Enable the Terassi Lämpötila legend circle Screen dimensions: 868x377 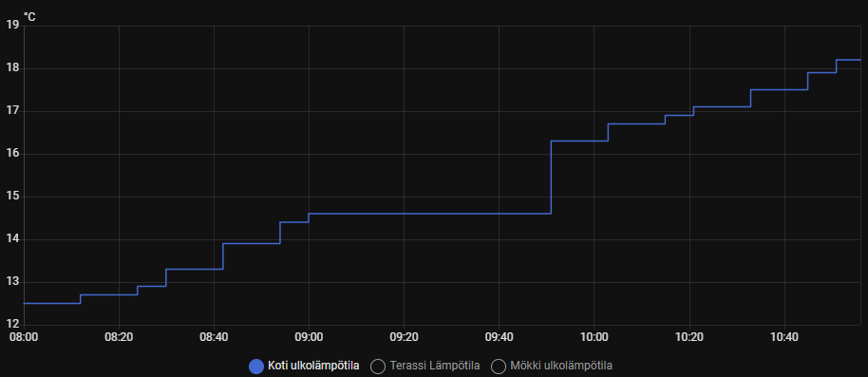tap(378, 366)
